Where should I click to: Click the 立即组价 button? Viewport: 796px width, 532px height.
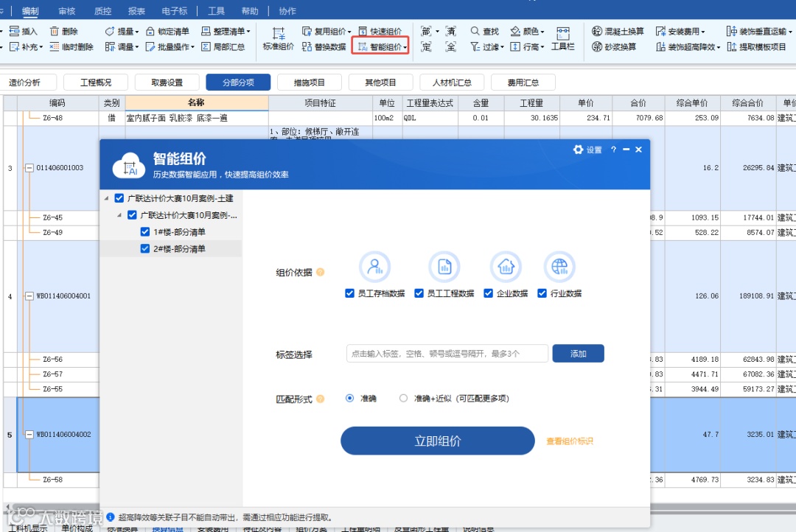click(437, 441)
